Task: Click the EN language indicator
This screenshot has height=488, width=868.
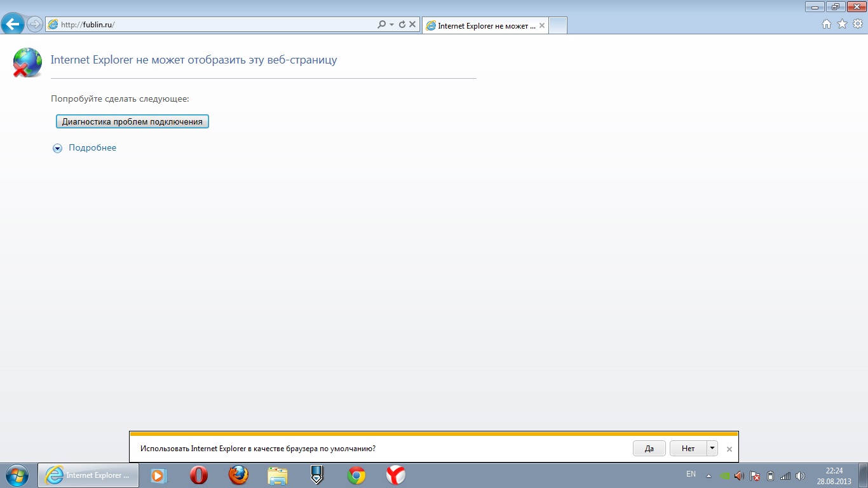Action: [691, 474]
